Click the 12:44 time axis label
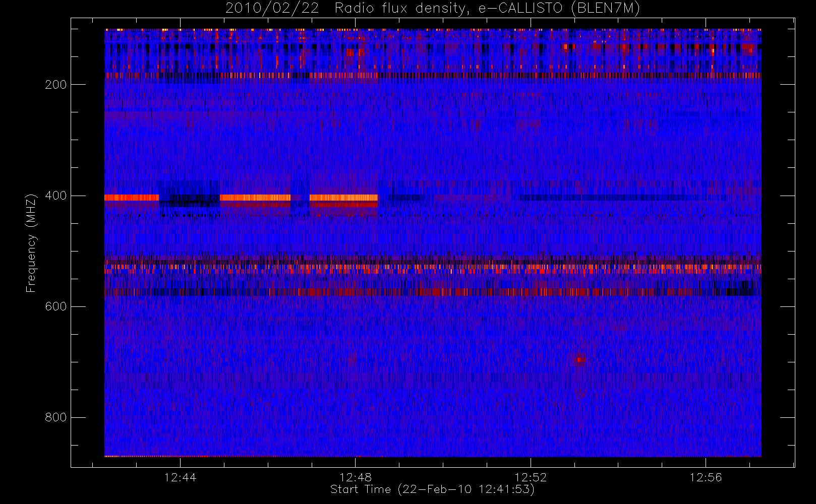 [x=180, y=477]
